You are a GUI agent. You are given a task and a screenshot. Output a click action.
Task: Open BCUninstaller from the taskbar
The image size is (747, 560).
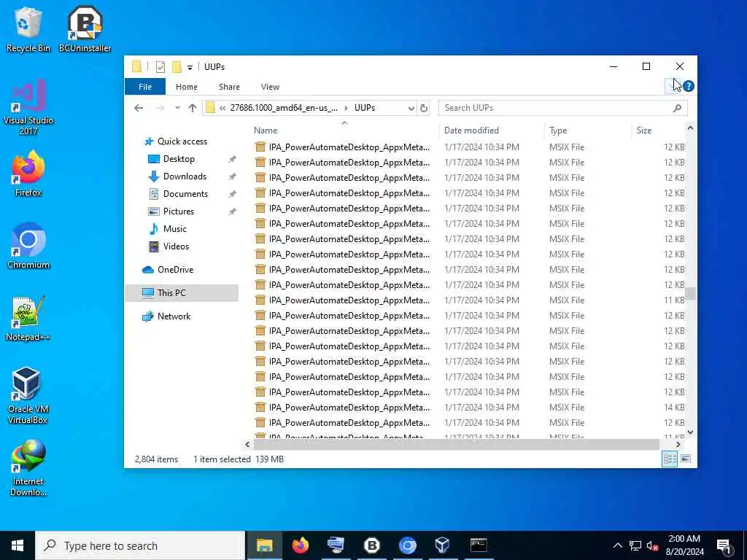point(371,545)
